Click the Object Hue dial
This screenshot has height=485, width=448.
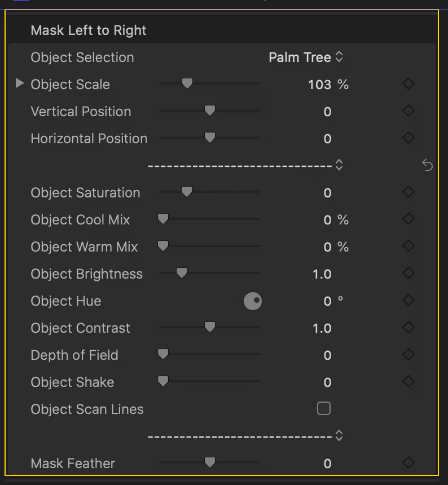click(253, 301)
